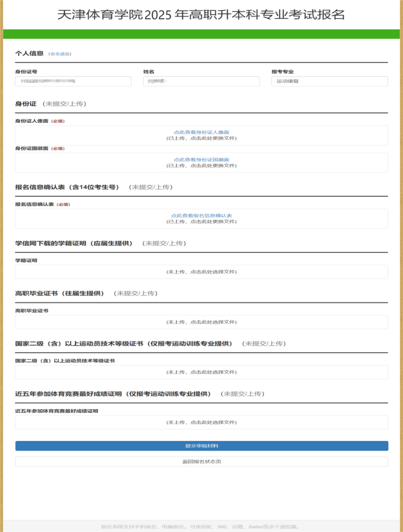The image size is (403, 532).
Task: Click the 报考专业 field showing 运动康复
Action: click(329, 81)
